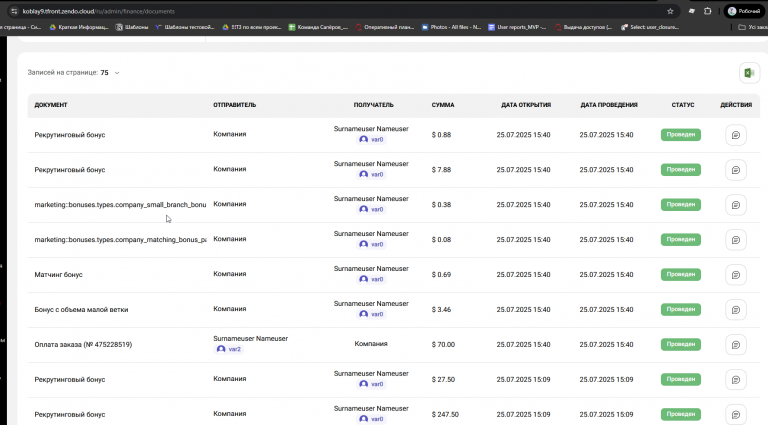Click user avatar icon beside var2
768x425 pixels.
click(x=221, y=349)
